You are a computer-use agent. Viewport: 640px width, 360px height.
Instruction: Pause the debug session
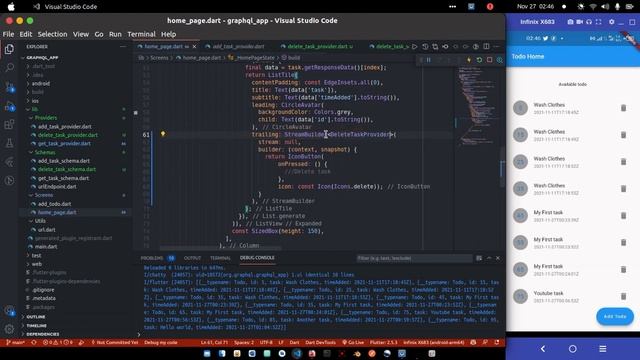429,60
